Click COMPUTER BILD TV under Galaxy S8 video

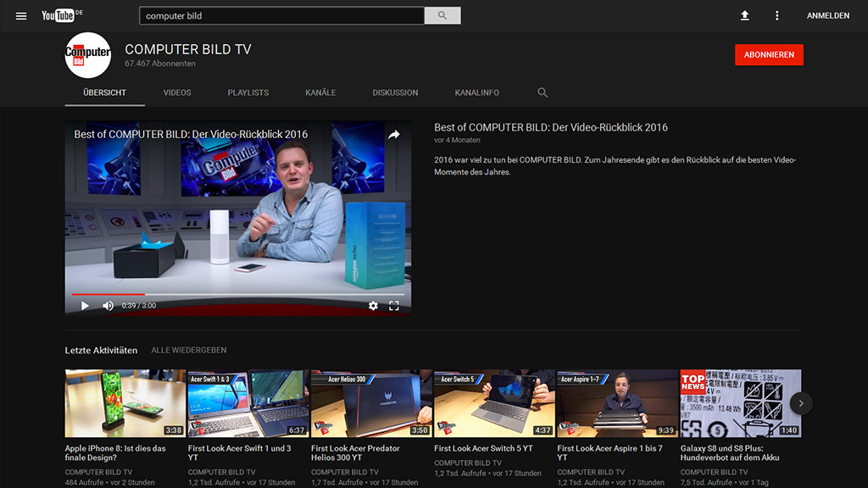[x=714, y=472]
